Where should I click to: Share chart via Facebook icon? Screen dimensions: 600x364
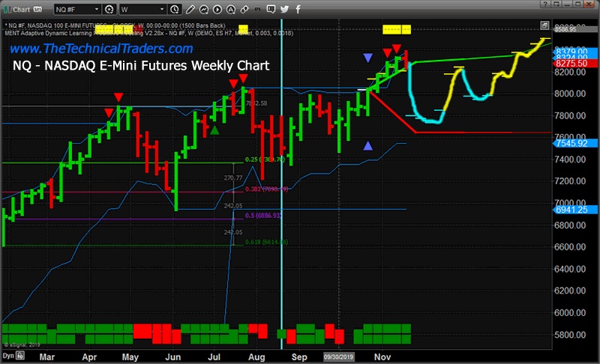point(298,10)
